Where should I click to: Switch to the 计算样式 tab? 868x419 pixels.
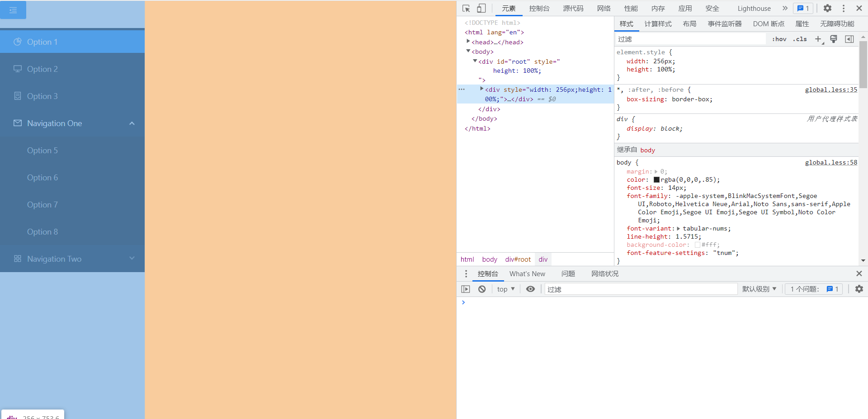point(658,24)
